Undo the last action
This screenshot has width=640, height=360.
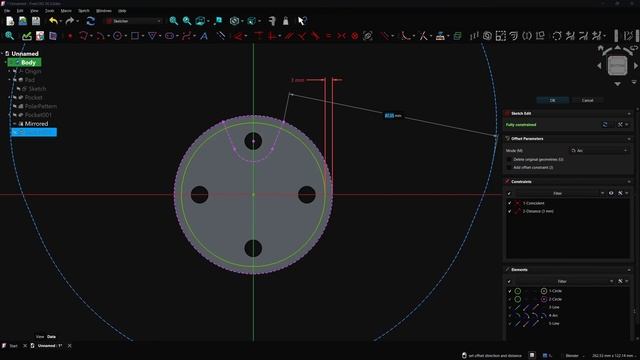tap(53, 21)
